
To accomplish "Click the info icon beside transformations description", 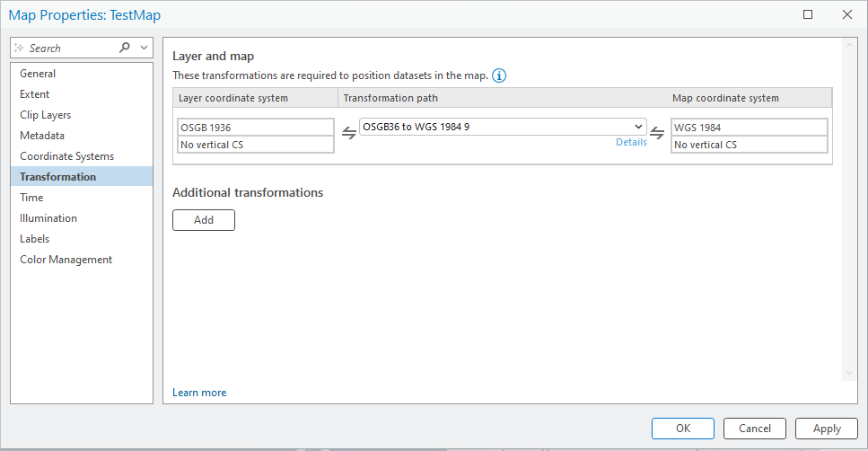I will pyautogui.click(x=499, y=75).
